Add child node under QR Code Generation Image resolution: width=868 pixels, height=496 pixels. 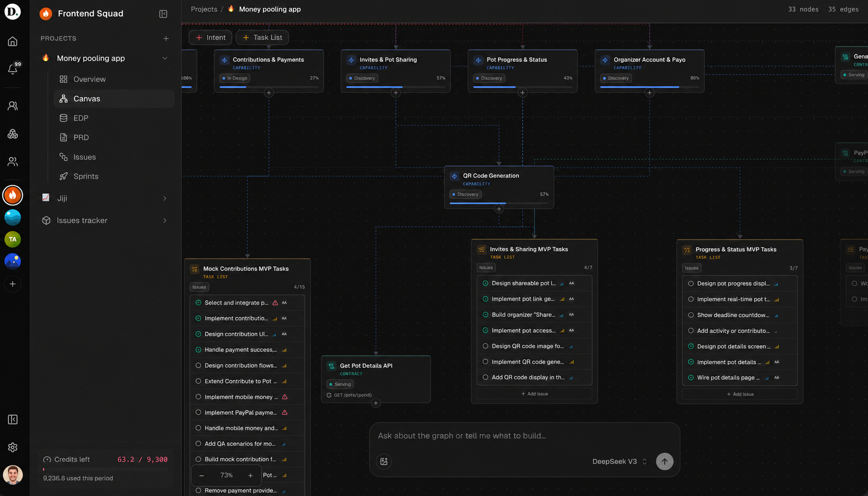(499, 209)
